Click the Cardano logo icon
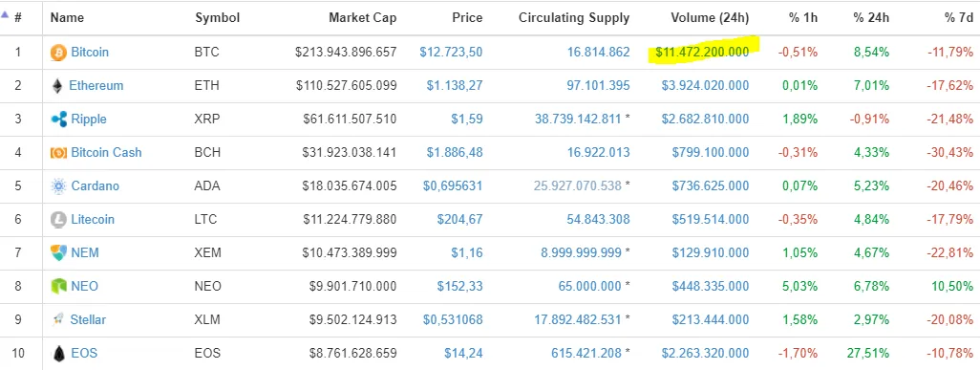This screenshot has width=980, height=370. pos(58,185)
